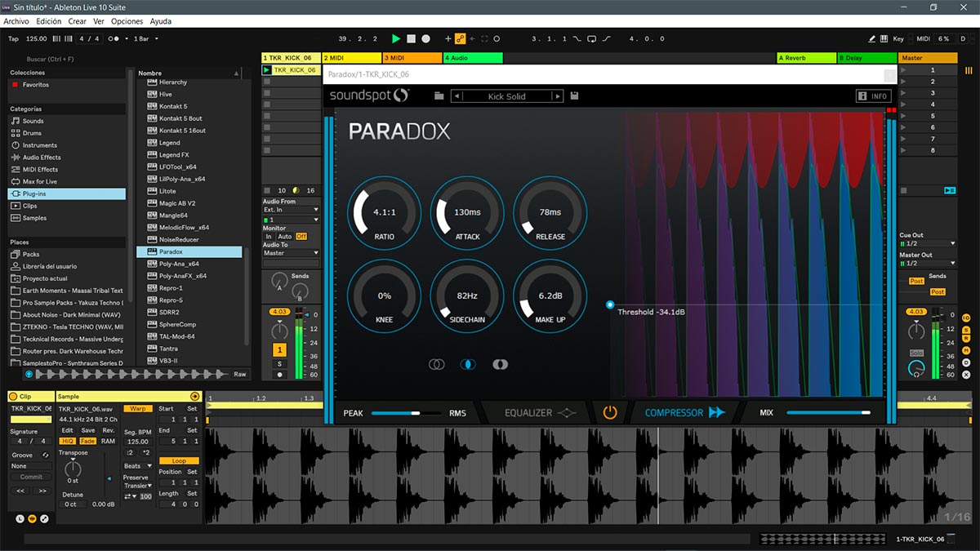Save preset with the Paradox disk icon
Image resolution: width=980 pixels, height=551 pixels.
[575, 96]
